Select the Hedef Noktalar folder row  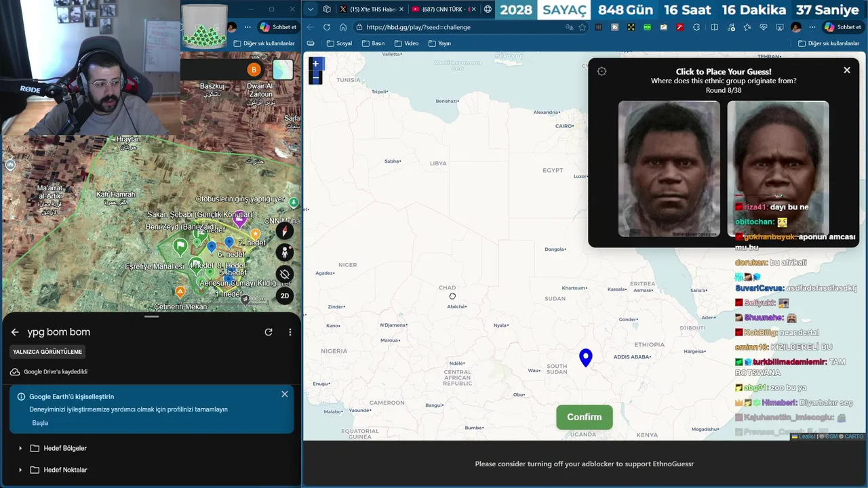click(x=151, y=470)
